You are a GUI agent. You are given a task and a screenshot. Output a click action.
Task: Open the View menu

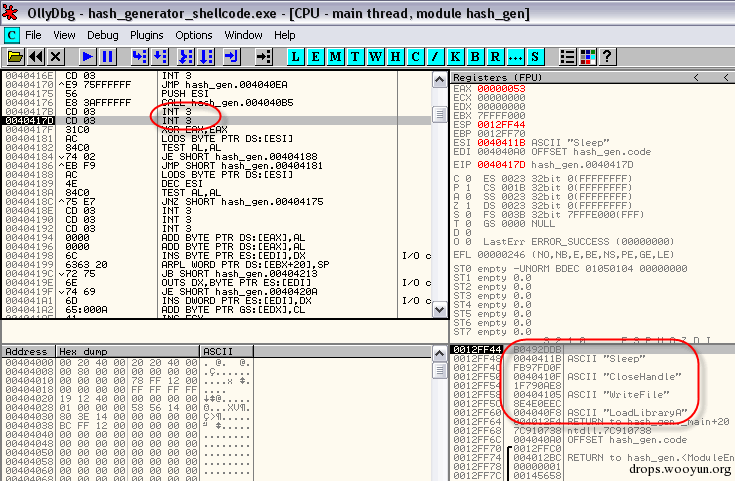click(x=64, y=35)
